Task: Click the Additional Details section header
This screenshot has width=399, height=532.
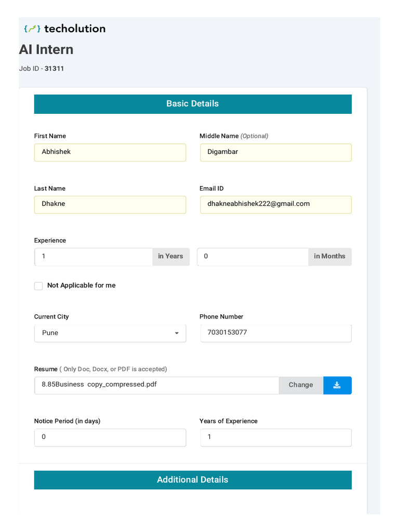Action: point(193,480)
